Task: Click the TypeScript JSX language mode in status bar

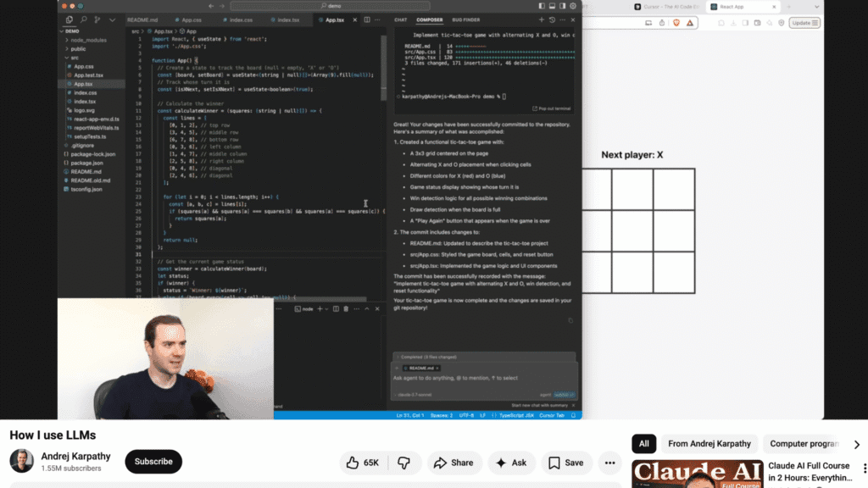Action: pos(516,415)
